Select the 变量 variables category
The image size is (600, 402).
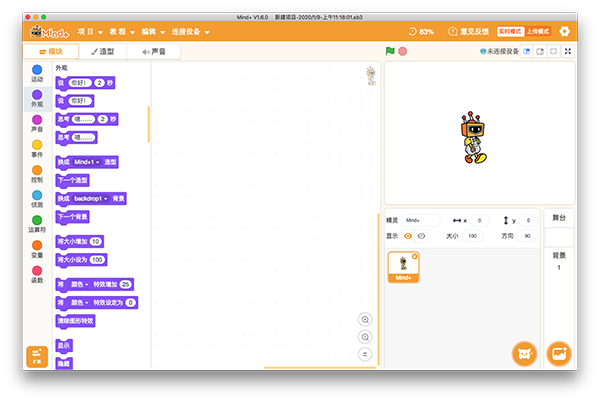coord(37,249)
